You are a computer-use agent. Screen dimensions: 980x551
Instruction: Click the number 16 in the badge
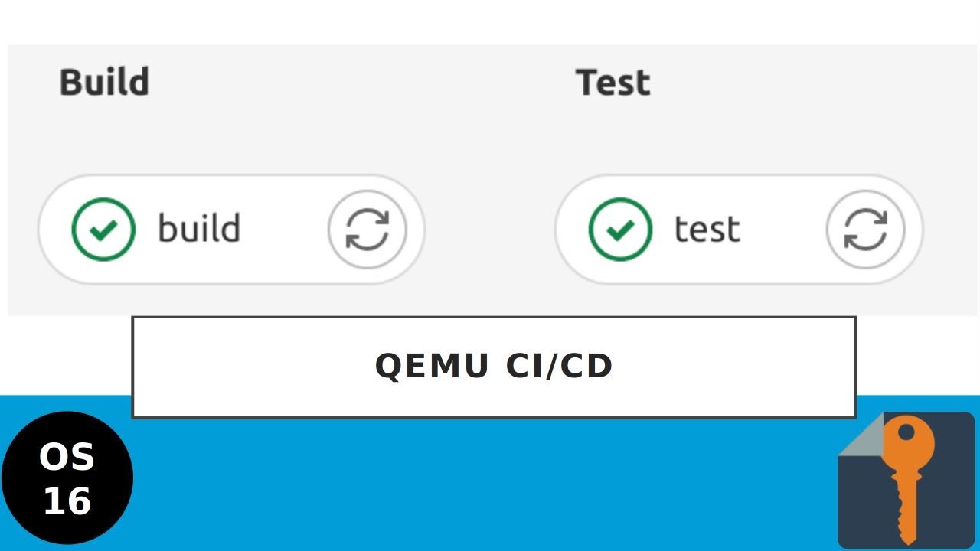[67, 501]
